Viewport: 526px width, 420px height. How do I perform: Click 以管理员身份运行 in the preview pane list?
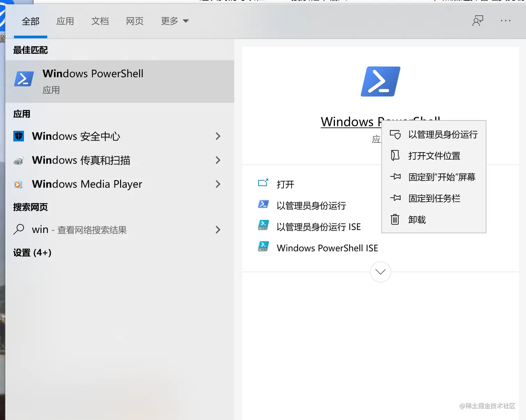click(311, 206)
